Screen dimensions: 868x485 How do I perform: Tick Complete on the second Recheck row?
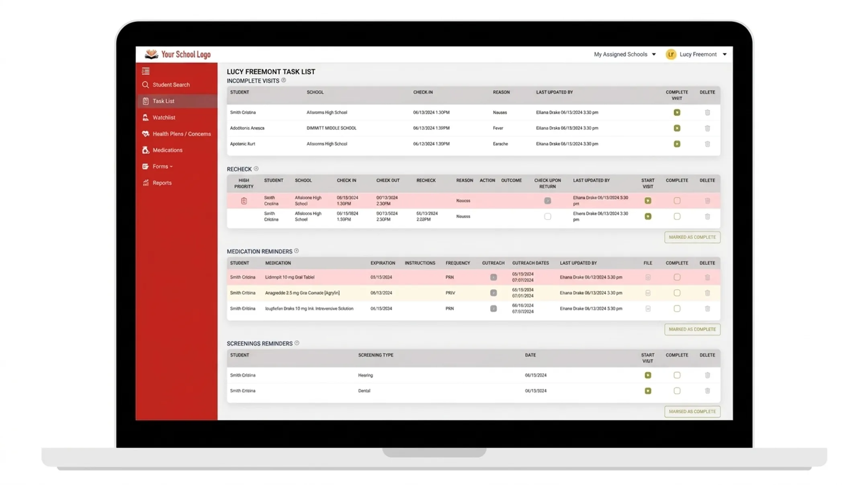click(677, 216)
